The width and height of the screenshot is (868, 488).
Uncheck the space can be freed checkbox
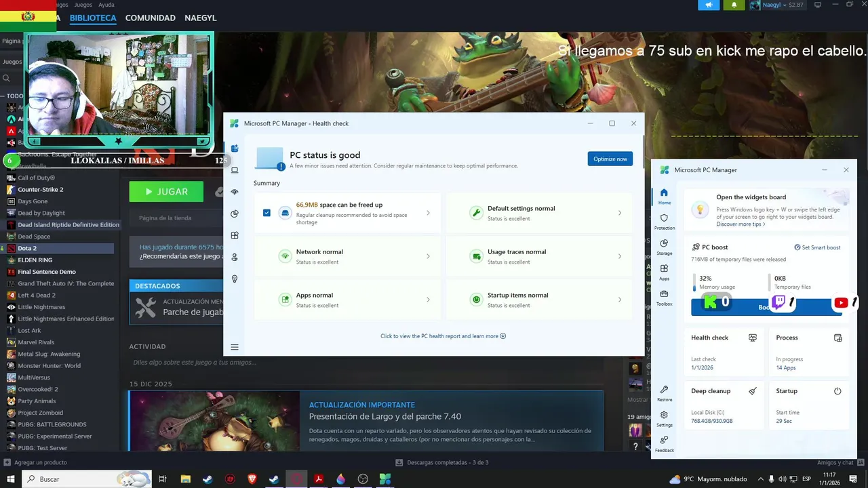tap(267, 213)
